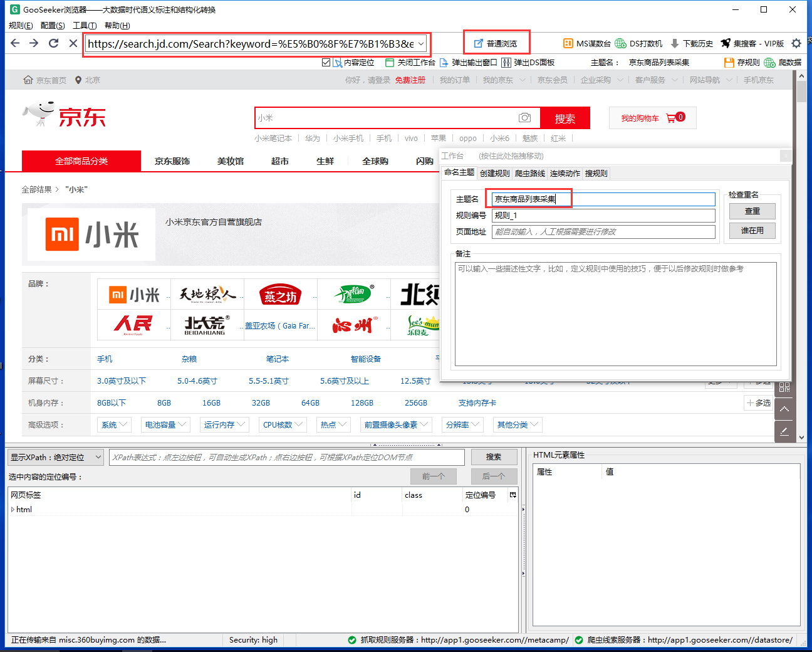Click the 京东 logo
Screen dimensions: 812x652
pyautogui.click(x=65, y=114)
